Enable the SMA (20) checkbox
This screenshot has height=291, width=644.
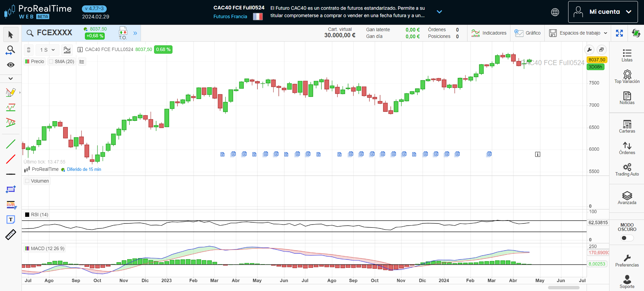[x=51, y=61]
